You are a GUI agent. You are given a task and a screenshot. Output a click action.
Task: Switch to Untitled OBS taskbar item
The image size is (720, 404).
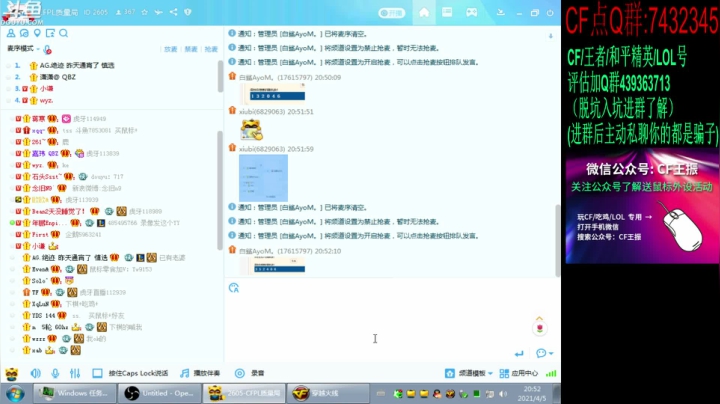159,393
